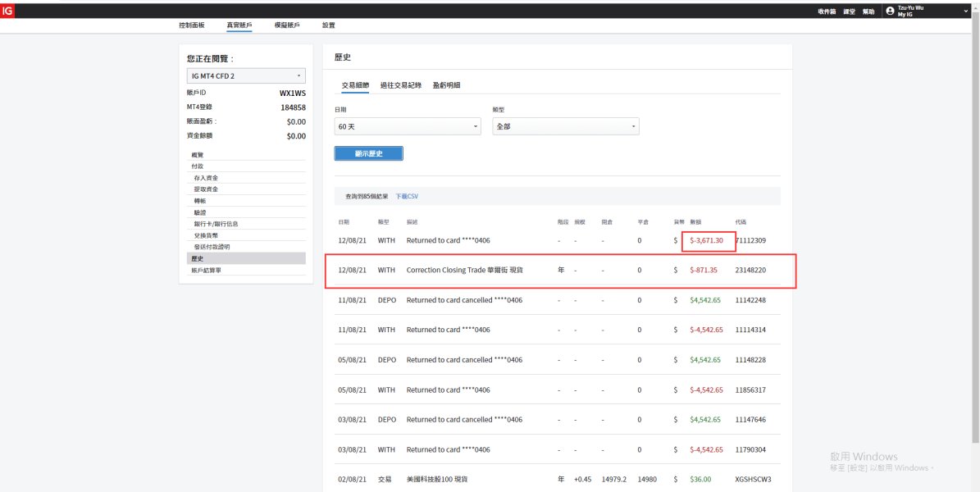Click the 下載CSV link

click(x=407, y=197)
